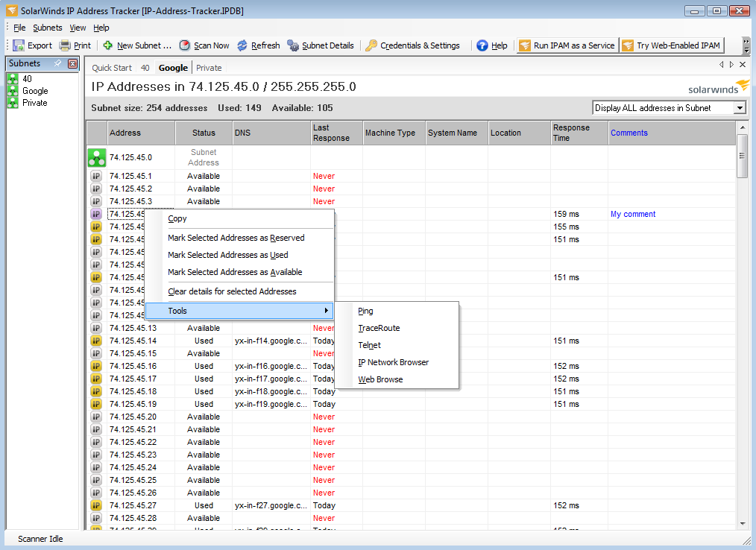Select TraceRoute in Tools submenu

click(x=397, y=328)
